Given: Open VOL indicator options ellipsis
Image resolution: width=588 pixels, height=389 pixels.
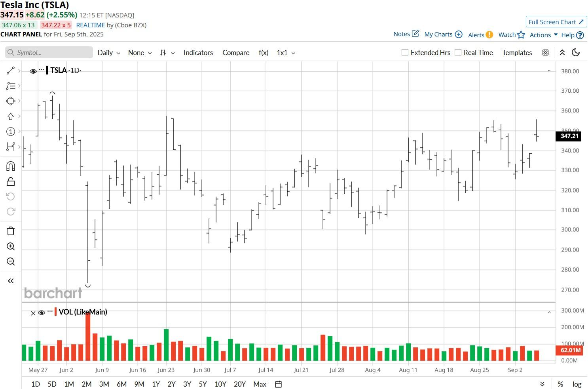Looking at the screenshot, I should point(50,311).
